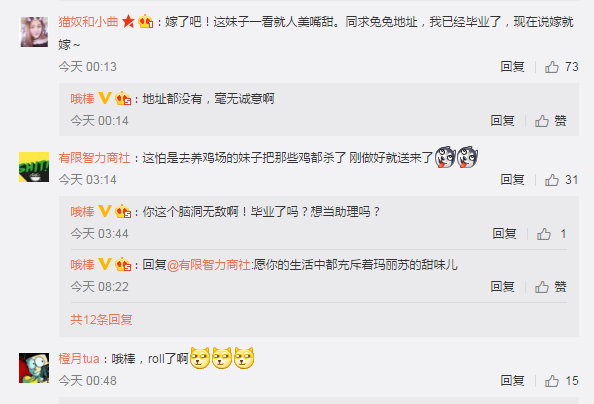This screenshot has width=594, height=404.
Task: Reply to 橙月tua's comment at 00:48
Action: point(512,381)
